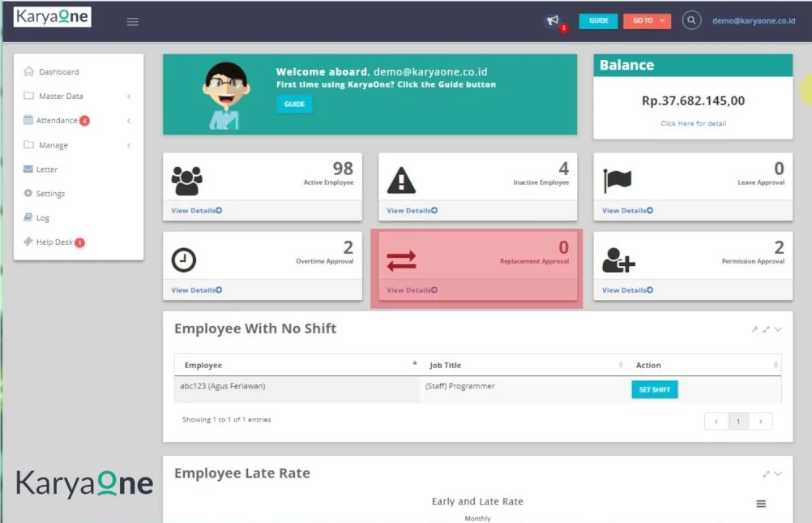Screen dimensions: 812x523
Task: Click the Leave Approval flag icon
Action: (617, 180)
